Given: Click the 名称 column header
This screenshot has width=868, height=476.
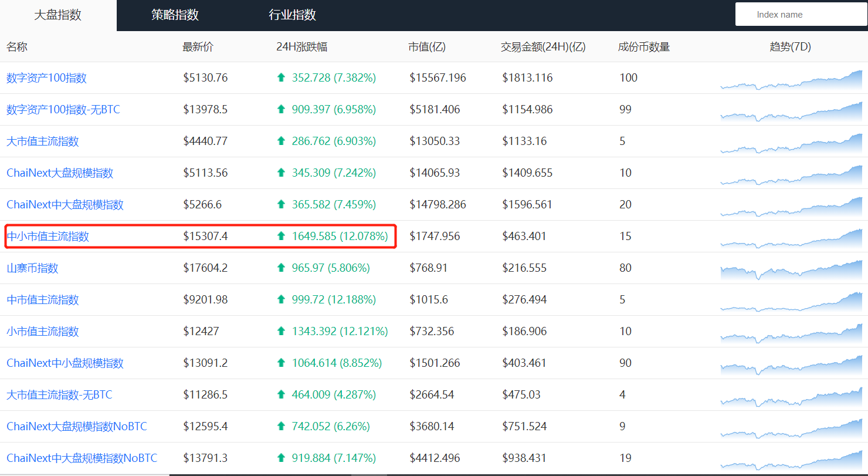Looking at the screenshot, I should coord(17,47).
